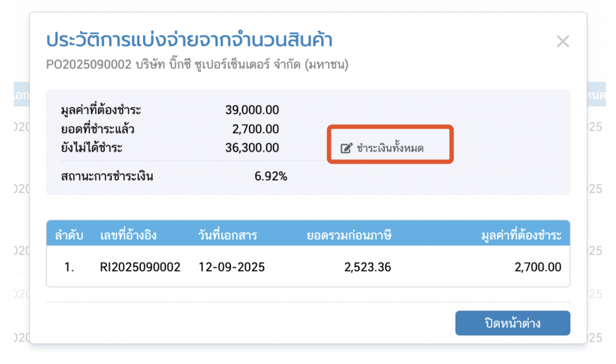Click the document date 12-09-2025 cell
The image size is (616, 364).
point(232,267)
